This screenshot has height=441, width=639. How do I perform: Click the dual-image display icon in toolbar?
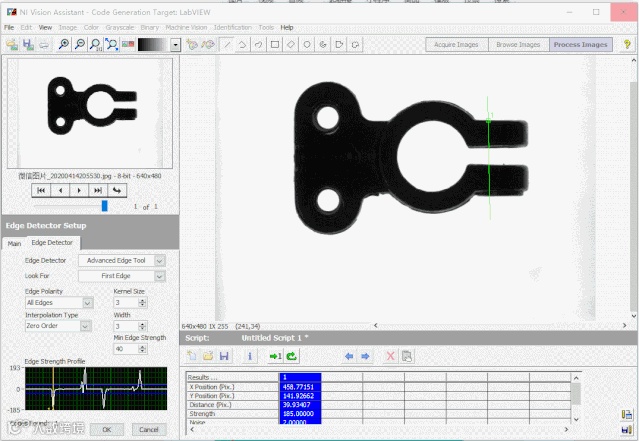pos(128,44)
